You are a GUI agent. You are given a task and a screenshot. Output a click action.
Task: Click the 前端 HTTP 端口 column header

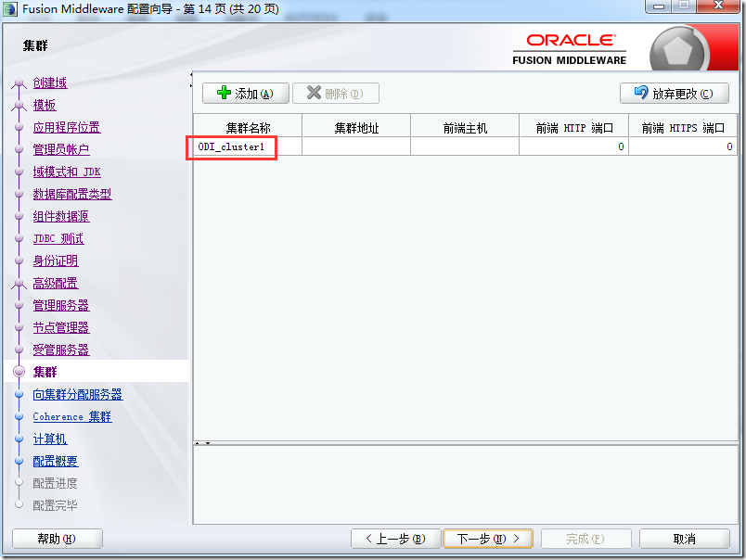point(573,126)
